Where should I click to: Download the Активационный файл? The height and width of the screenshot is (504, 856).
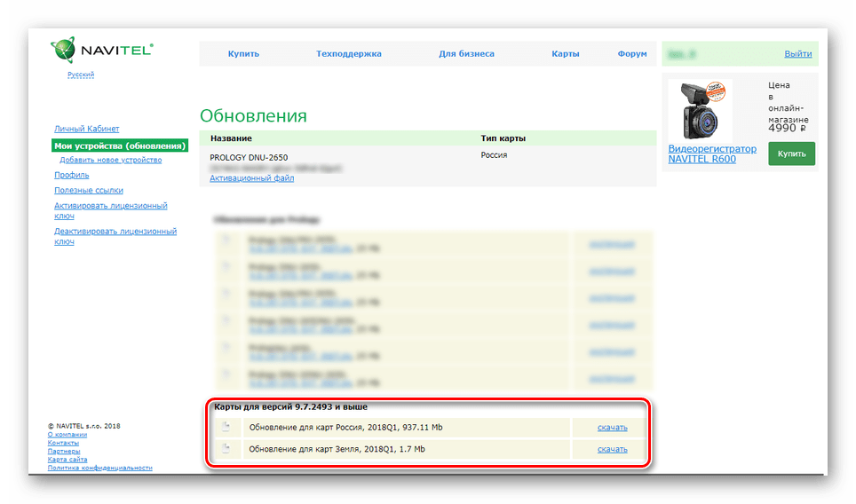tap(251, 178)
